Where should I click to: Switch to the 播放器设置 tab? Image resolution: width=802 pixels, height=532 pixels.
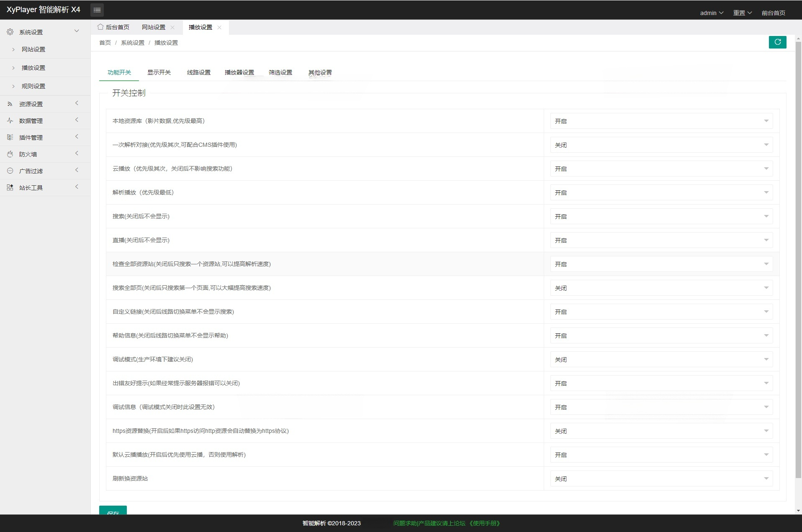point(239,72)
